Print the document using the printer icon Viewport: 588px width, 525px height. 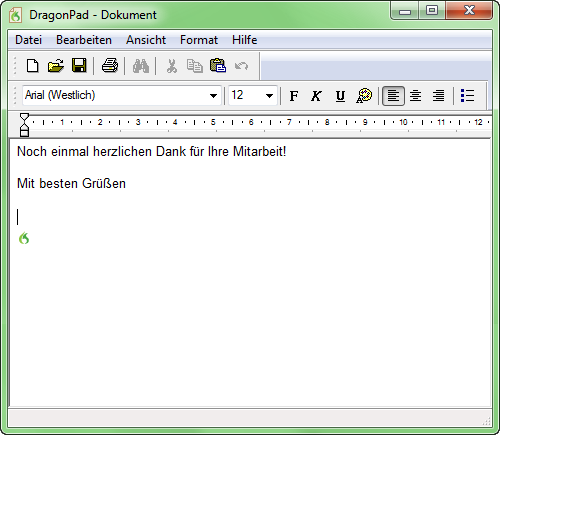[110, 66]
